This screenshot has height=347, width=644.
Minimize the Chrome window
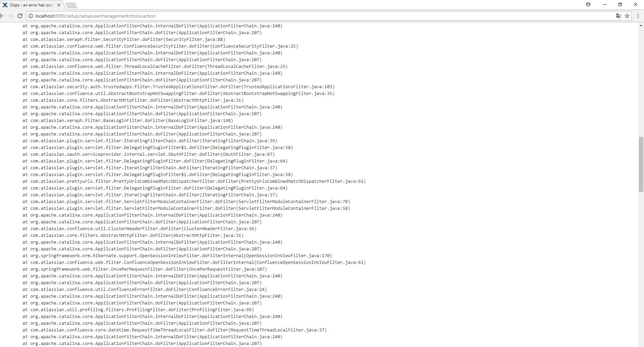pyautogui.click(x=605, y=4)
